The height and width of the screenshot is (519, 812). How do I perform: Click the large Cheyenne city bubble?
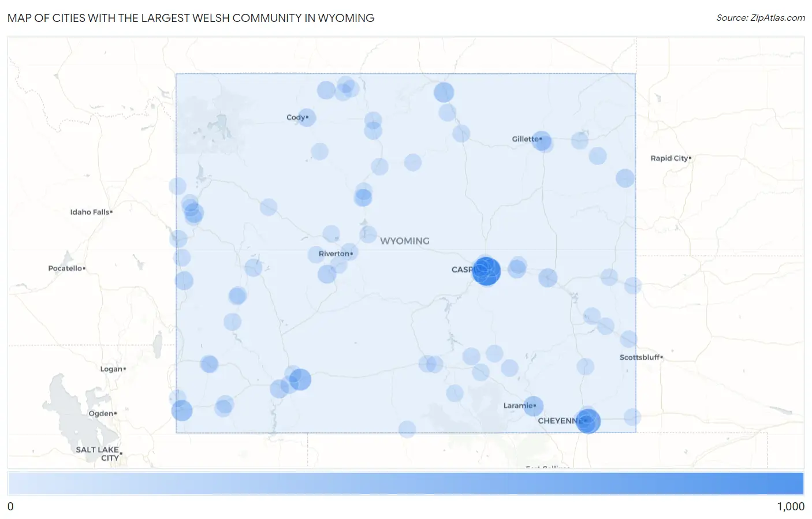pyautogui.click(x=588, y=421)
